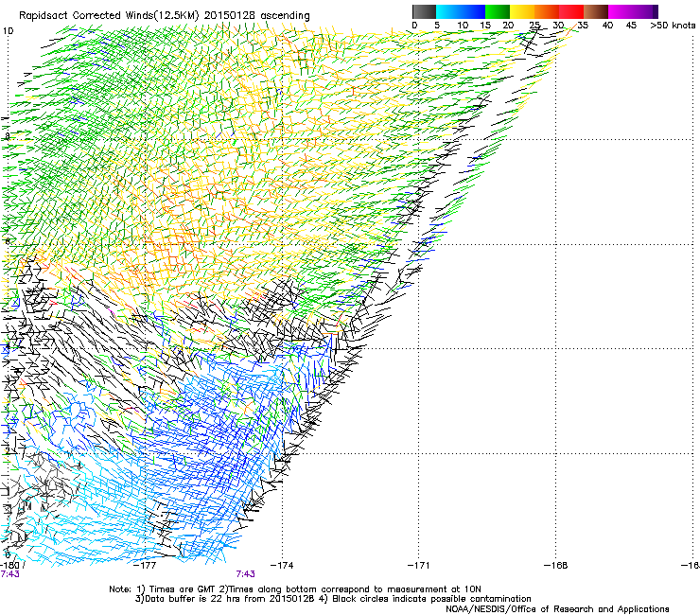Click the green 15–20 knots legend swatch
Screen dimensions: 700x615
click(498, 11)
